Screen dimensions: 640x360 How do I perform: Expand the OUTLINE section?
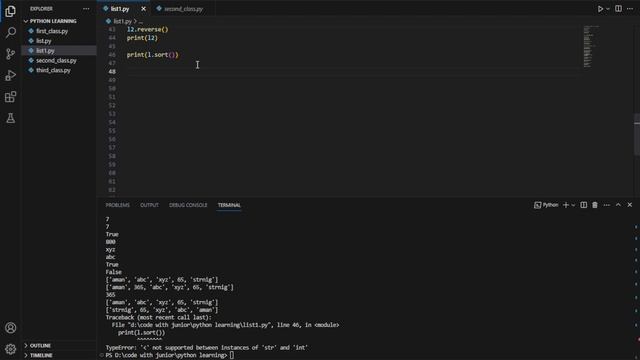40,346
